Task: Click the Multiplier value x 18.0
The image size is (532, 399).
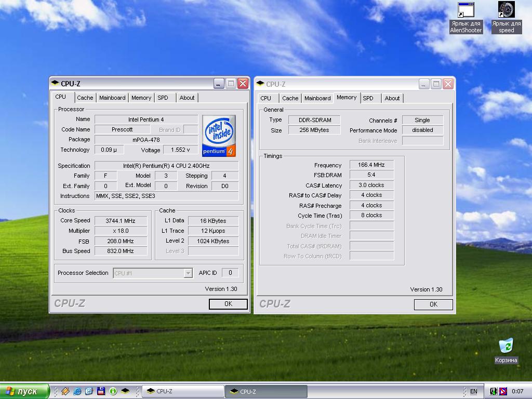Action: 121,231
